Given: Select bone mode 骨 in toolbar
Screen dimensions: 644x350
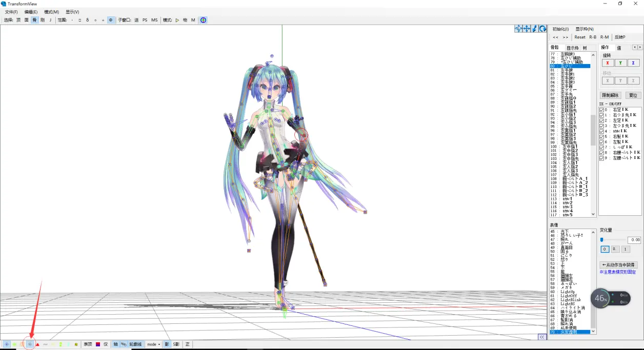Looking at the screenshot, I should coord(34,20).
